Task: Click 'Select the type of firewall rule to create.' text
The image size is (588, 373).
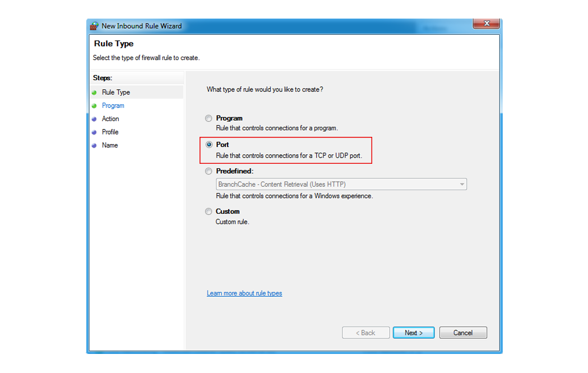Action: click(x=146, y=58)
